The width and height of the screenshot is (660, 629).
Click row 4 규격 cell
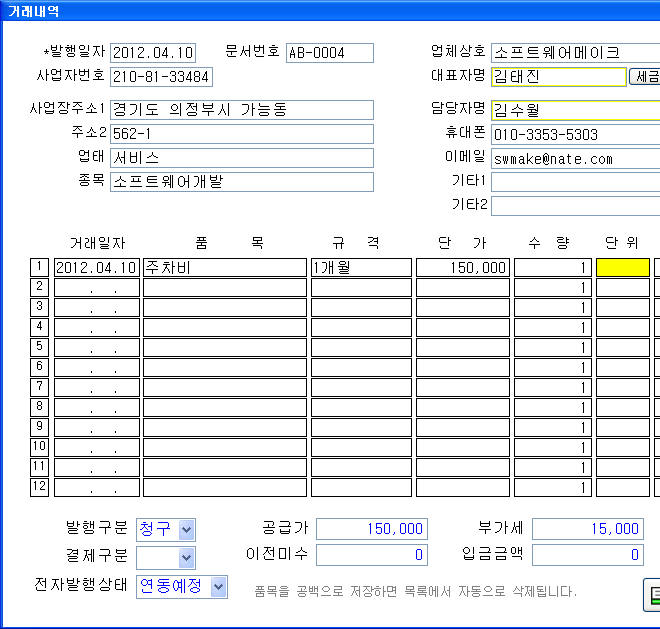pyautogui.click(x=361, y=328)
